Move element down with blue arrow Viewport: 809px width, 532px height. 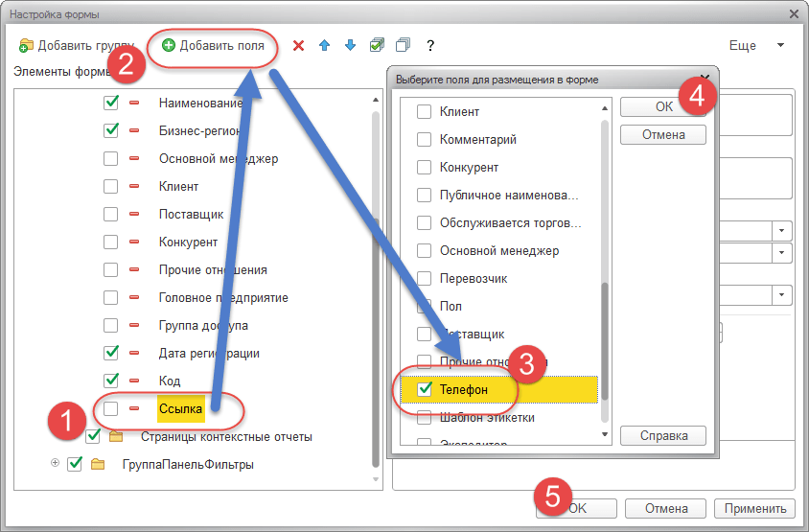click(x=350, y=45)
